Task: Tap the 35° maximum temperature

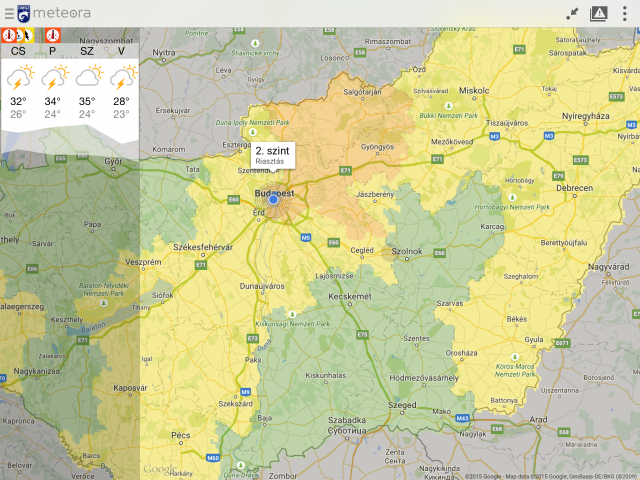Action: click(87, 101)
